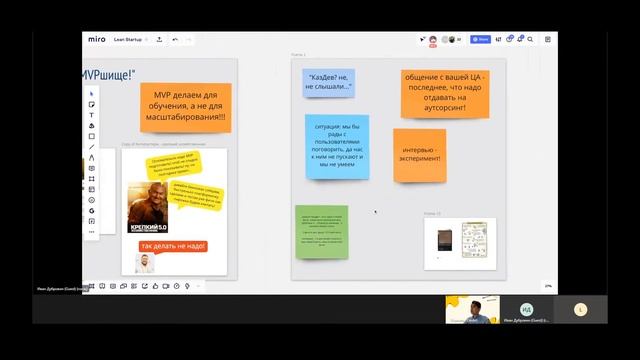Select the orange note "интервью - эксперимент!"

point(420,155)
